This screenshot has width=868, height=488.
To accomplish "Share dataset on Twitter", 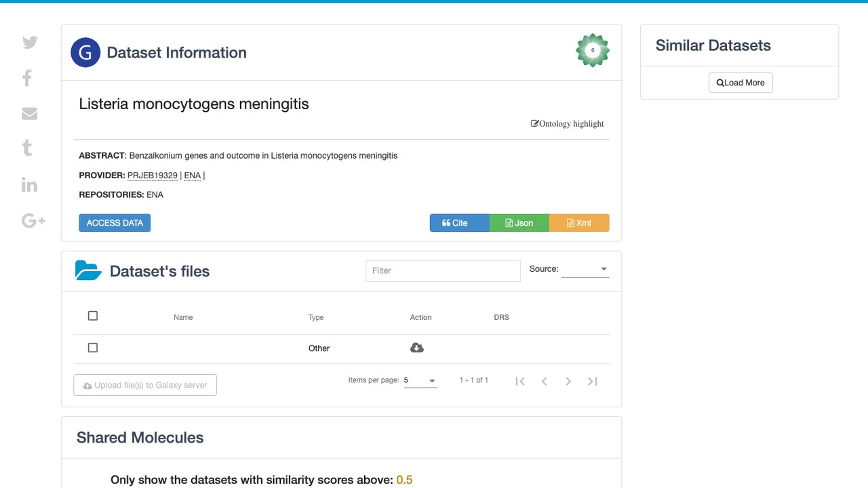I will coord(30,42).
